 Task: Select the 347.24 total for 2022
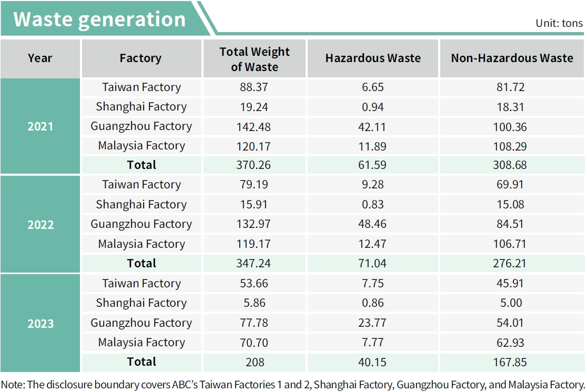pyautogui.click(x=255, y=264)
